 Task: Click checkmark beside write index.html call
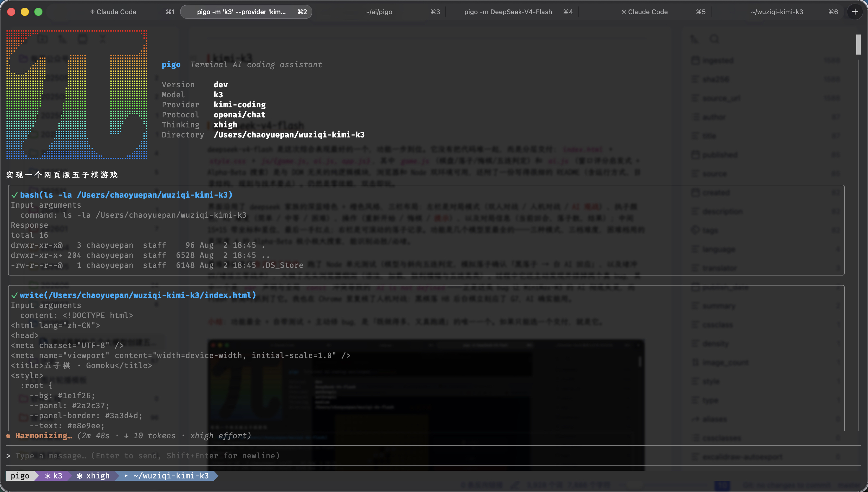click(x=14, y=295)
